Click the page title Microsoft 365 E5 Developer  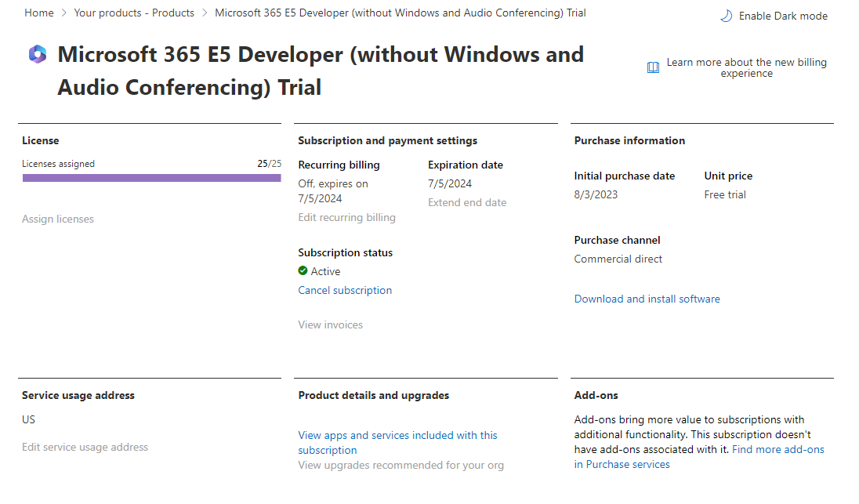[321, 71]
